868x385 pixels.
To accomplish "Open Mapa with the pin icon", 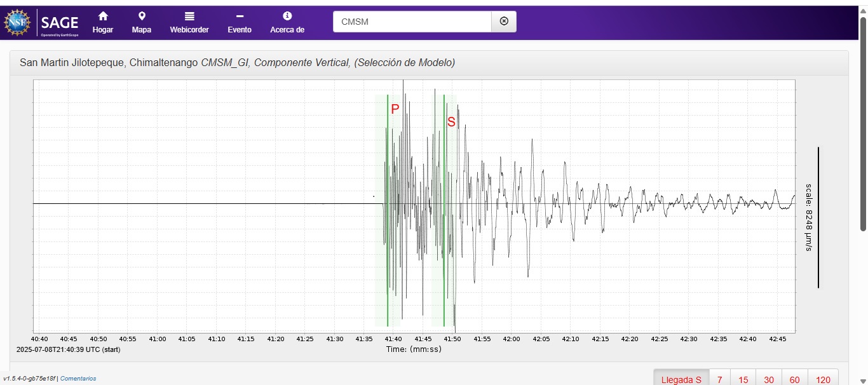I will coord(141,16).
